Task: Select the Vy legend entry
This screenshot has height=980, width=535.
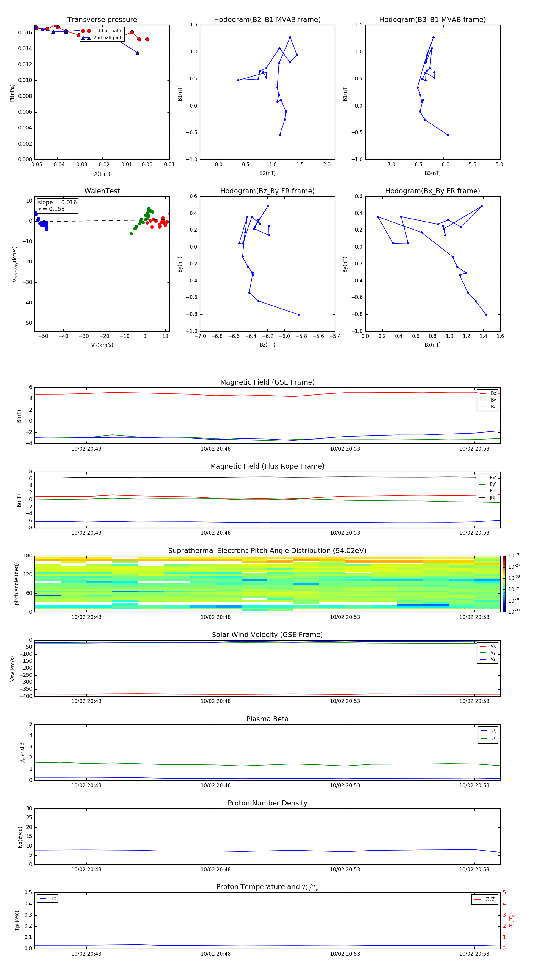Action: 488,652
